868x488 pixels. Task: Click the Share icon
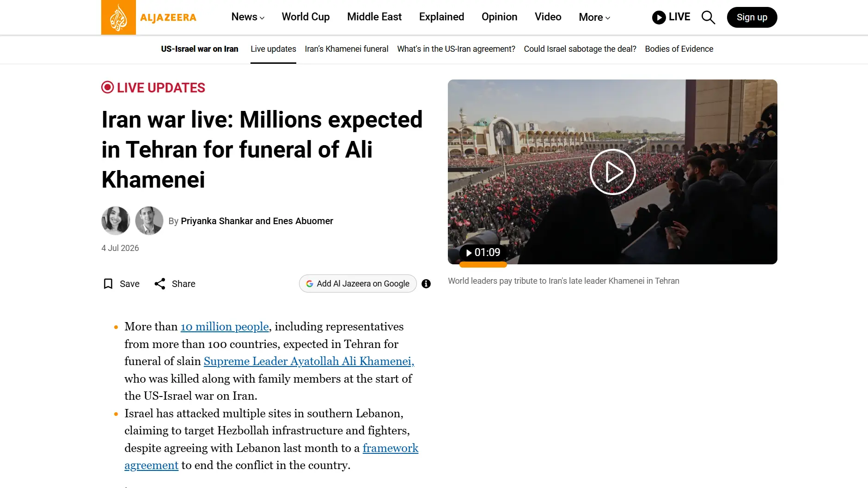(x=160, y=284)
